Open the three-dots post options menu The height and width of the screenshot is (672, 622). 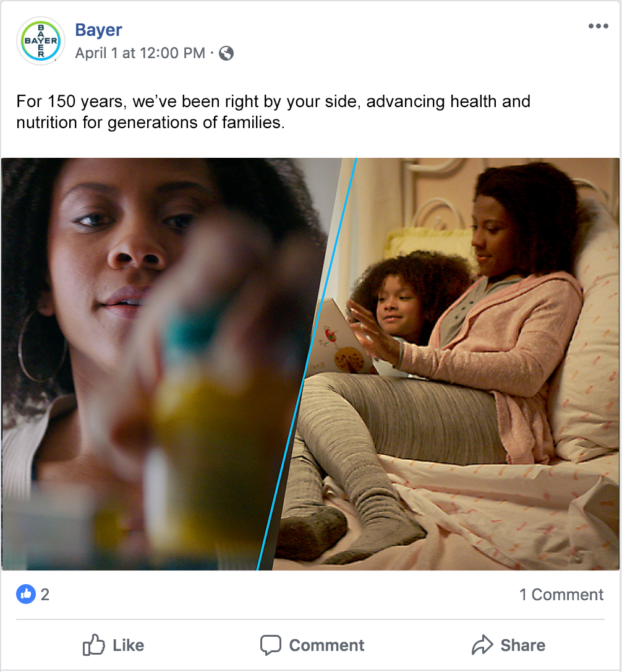tap(598, 26)
